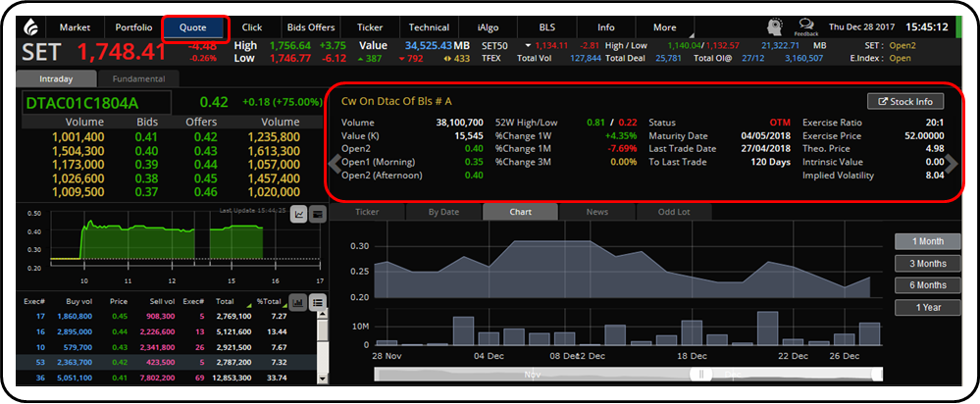Viewport: 980px width, 404px height.
Task: Select the Quote menu tab
Action: pyautogui.click(x=192, y=27)
